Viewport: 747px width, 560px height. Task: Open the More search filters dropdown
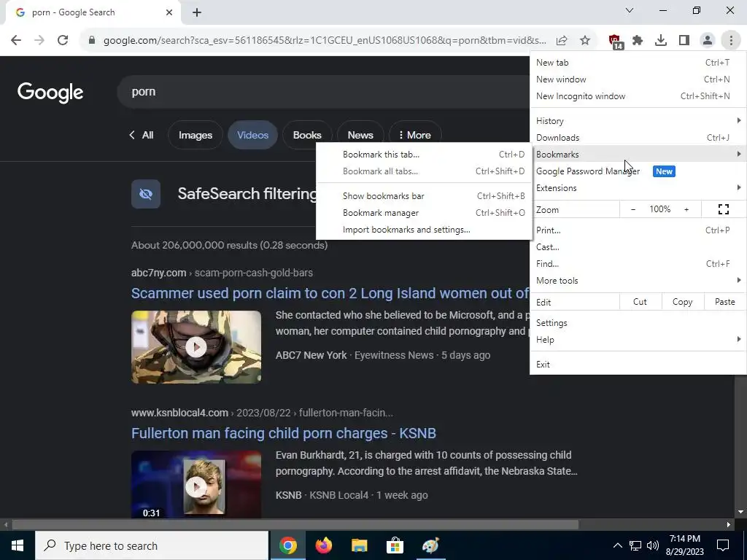pyautogui.click(x=415, y=135)
